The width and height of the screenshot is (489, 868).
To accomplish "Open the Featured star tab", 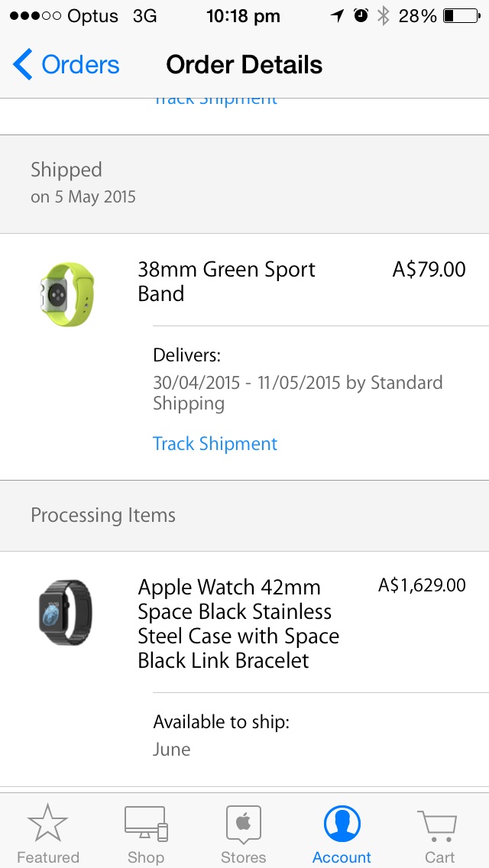I will 47,824.
